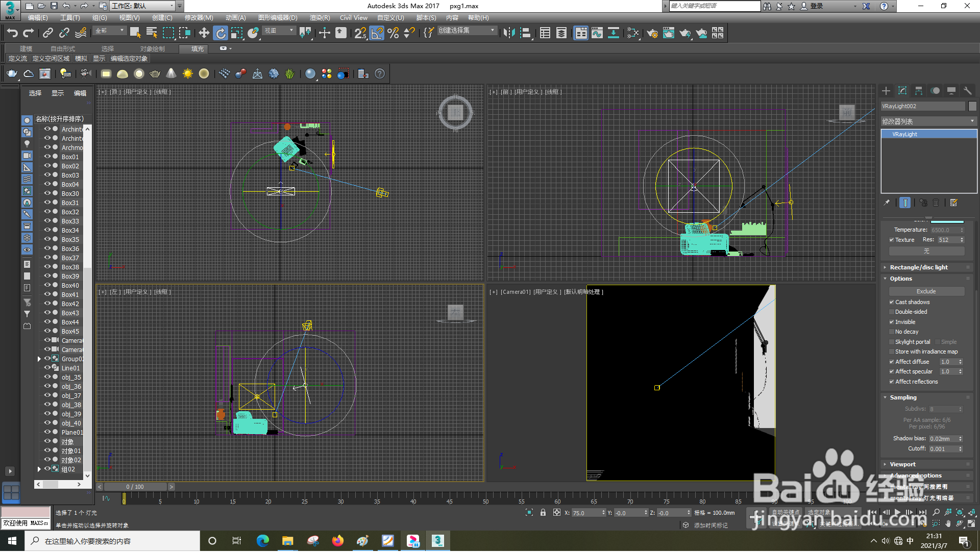980x552 pixels.
Task: Expand the Rectangle/disc light rollout
Action: click(919, 267)
